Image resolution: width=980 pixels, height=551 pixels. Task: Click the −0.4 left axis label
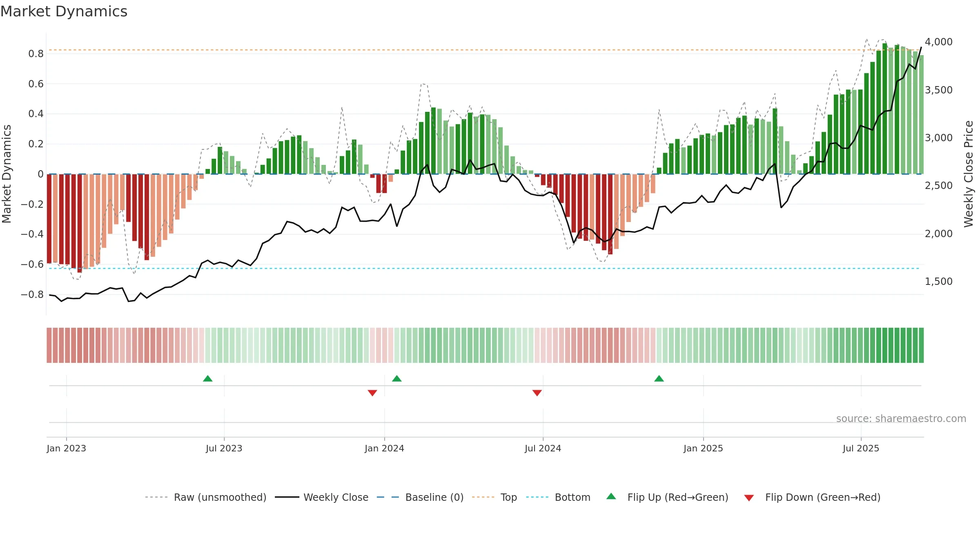coord(32,234)
